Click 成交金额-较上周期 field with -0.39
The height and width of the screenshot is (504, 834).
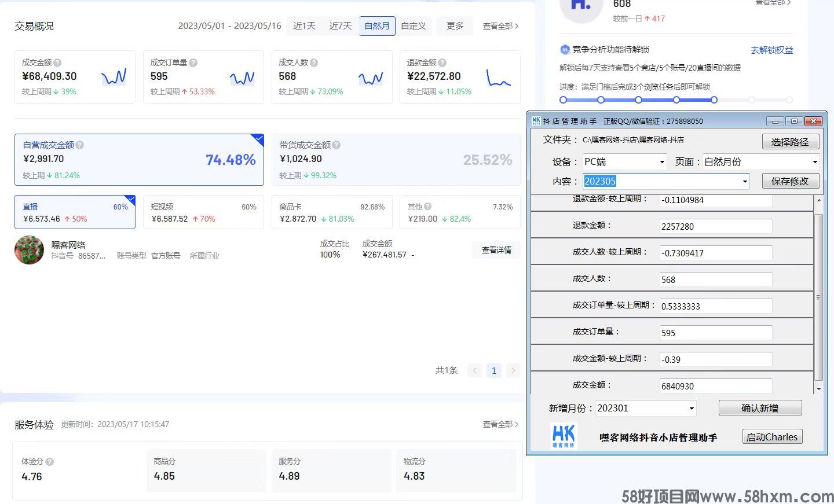716,359
